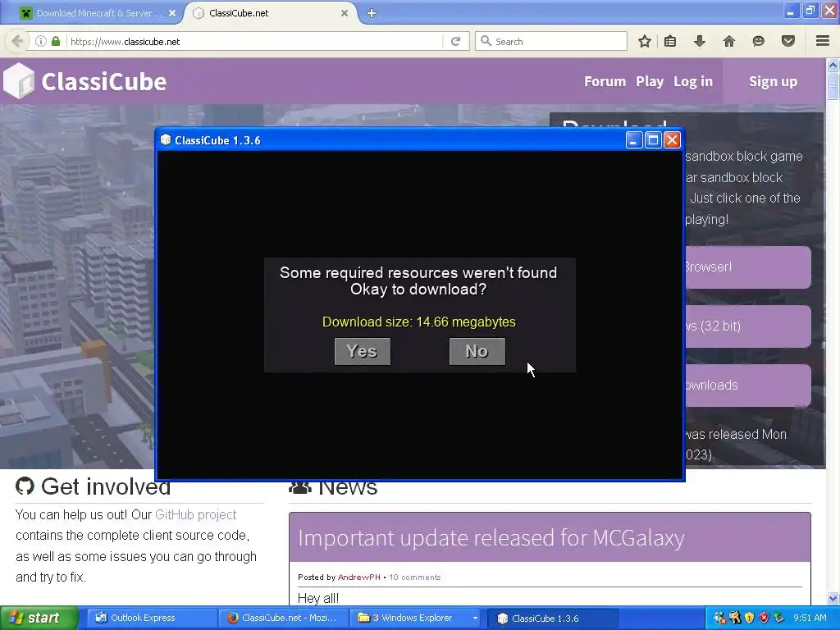
Task: Click the ClassiCube cube logo
Action: tap(19, 81)
